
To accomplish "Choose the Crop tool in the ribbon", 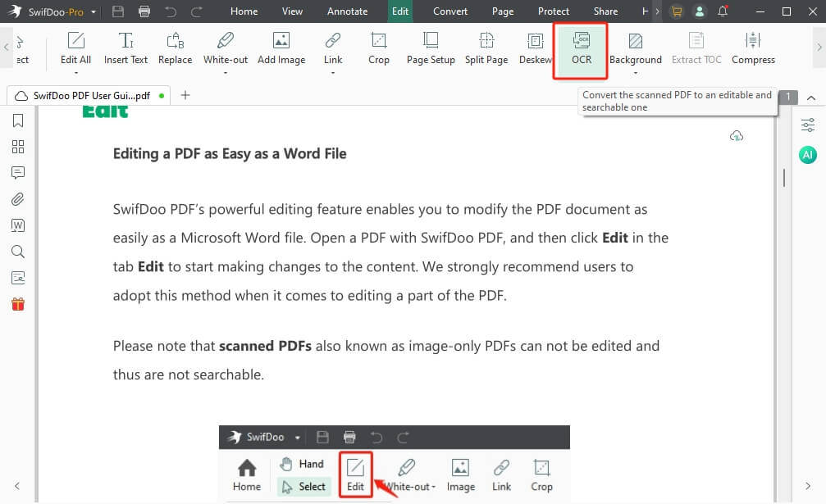I will tap(379, 48).
